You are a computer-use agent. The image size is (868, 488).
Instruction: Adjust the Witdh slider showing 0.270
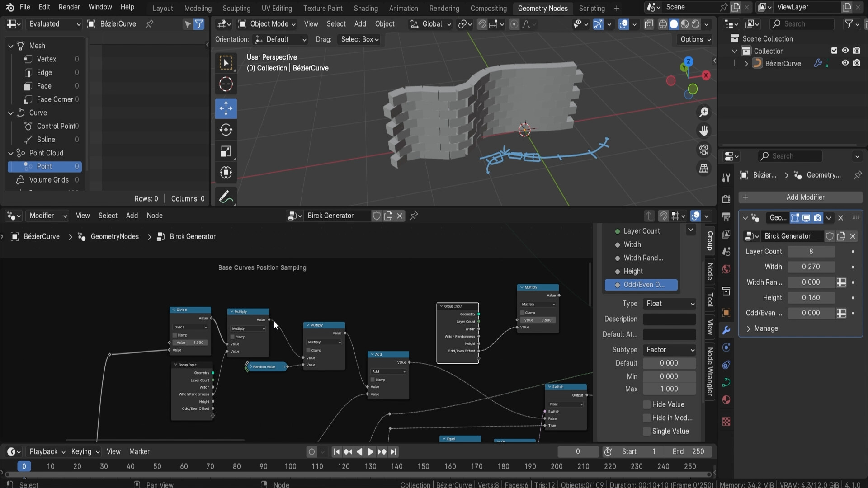pos(811,267)
